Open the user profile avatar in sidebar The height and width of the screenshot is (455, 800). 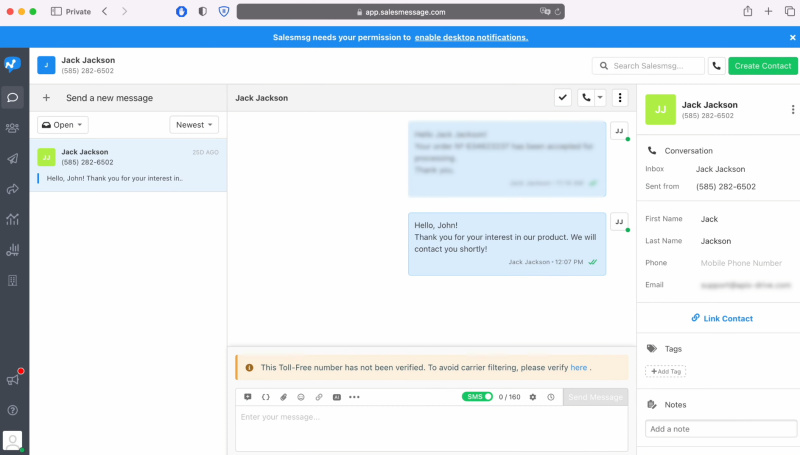[13, 441]
